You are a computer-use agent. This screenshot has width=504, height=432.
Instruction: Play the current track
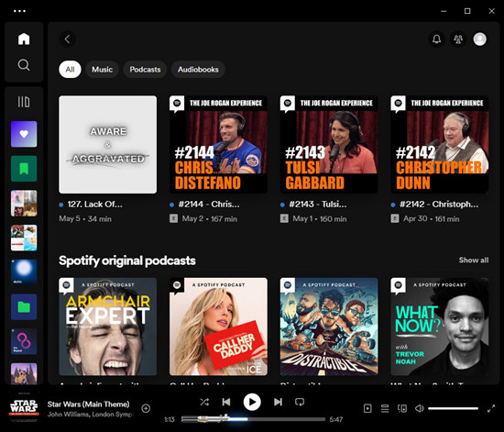252,402
